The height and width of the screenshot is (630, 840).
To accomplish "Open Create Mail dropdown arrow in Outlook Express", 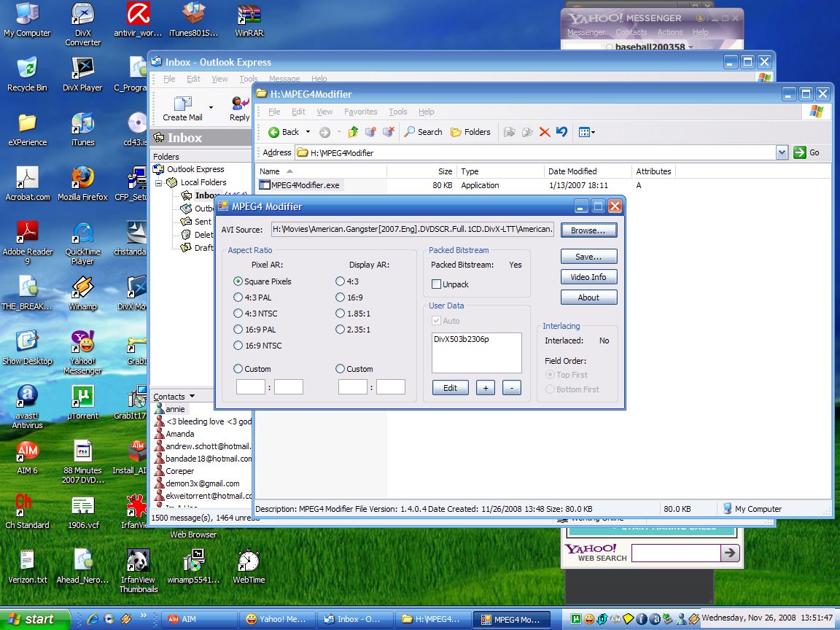I will point(211,108).
